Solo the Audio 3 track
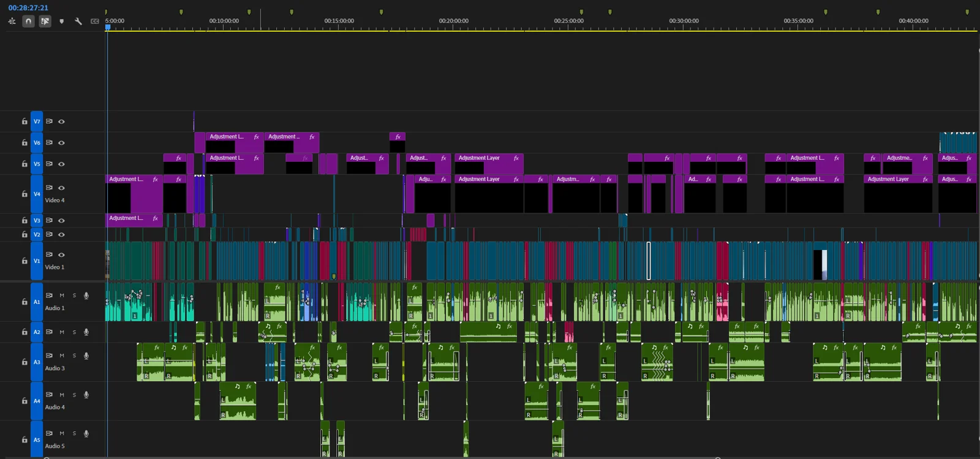 (75, 355)
